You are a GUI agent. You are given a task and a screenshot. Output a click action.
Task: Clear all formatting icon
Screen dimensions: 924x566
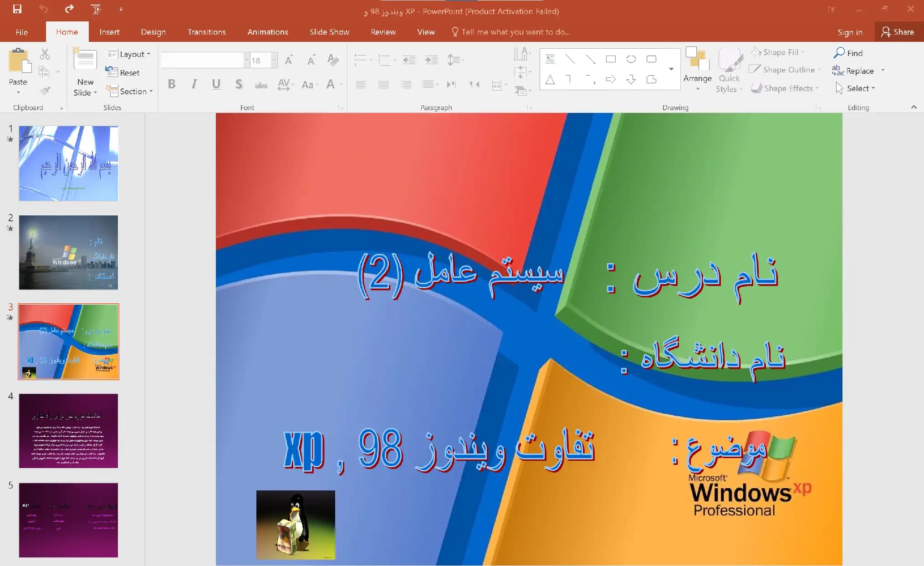[x=333, y=60]
